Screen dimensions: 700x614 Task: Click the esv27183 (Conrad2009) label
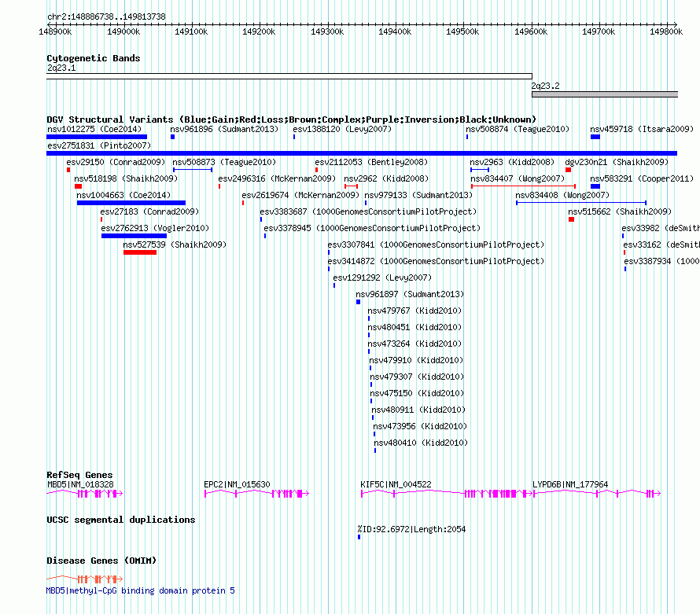pos(149,211)
